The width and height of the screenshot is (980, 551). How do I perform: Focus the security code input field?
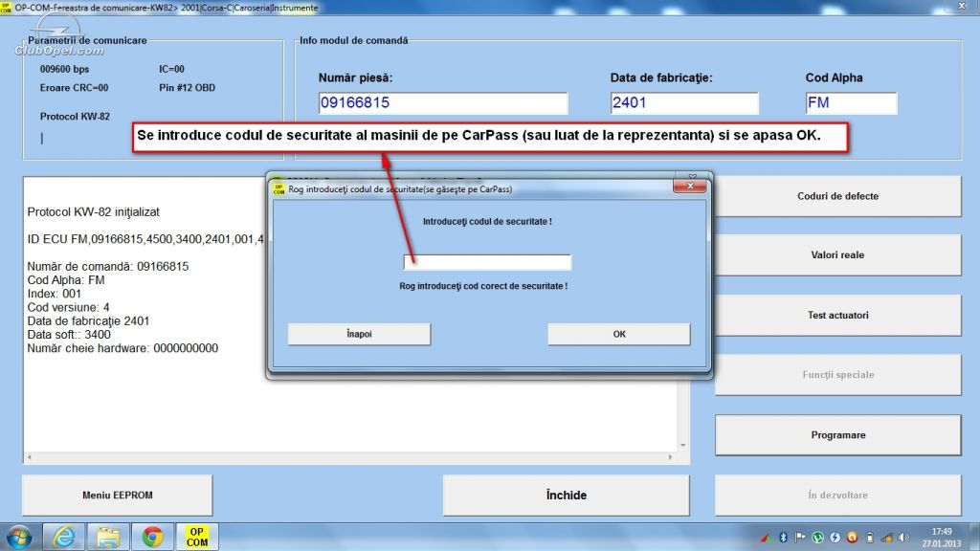tap(487, 262)
